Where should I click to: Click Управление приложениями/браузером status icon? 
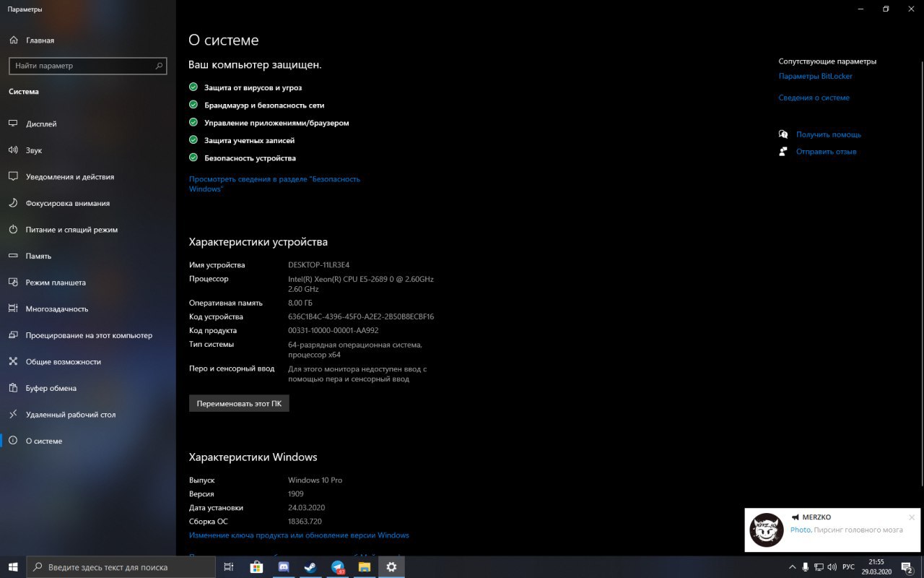(x=193, y=123)
